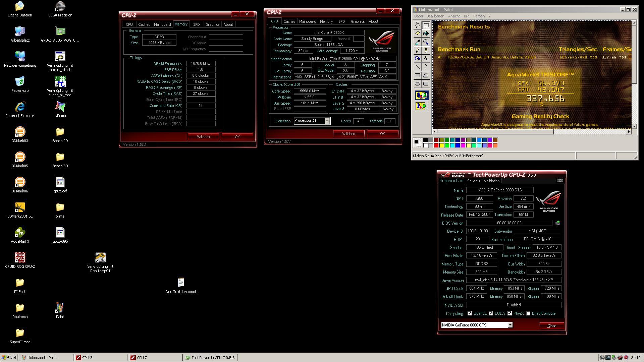Screen dimensions: 644x362
Task: Open the GPU selector dropdown in GPU-Z
Action: [x=510, y=325]
